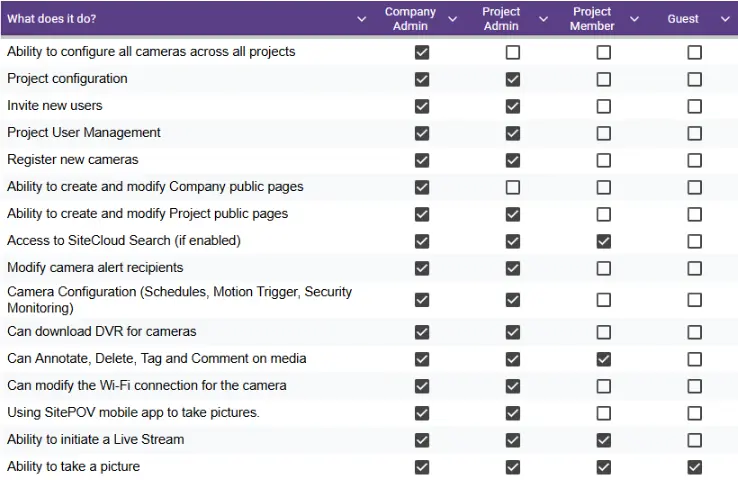Viewport: 738px width, 480px height.
Task: Uncheck Guest for Ability to take a picture
Action: coord(694,467)
